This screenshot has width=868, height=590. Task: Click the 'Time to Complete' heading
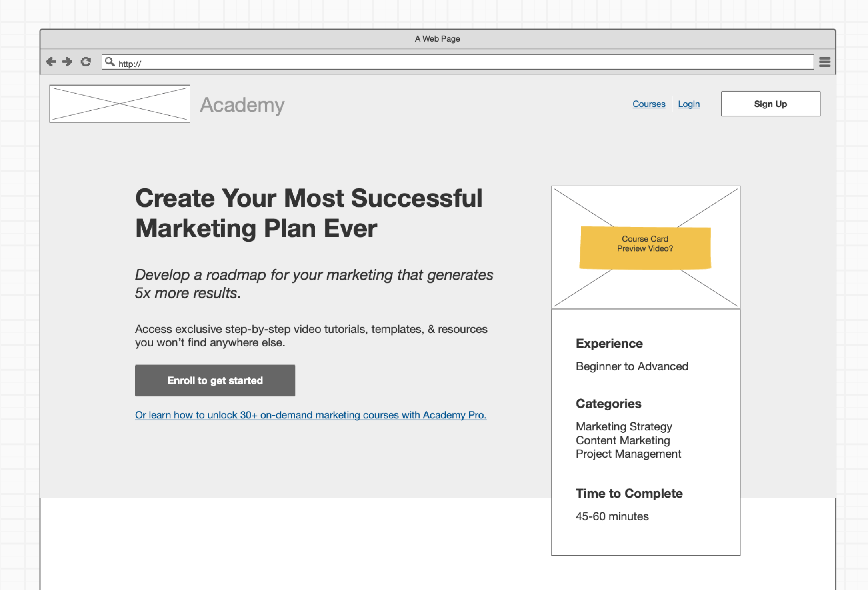pyautogui.click(x=629, y=494)
